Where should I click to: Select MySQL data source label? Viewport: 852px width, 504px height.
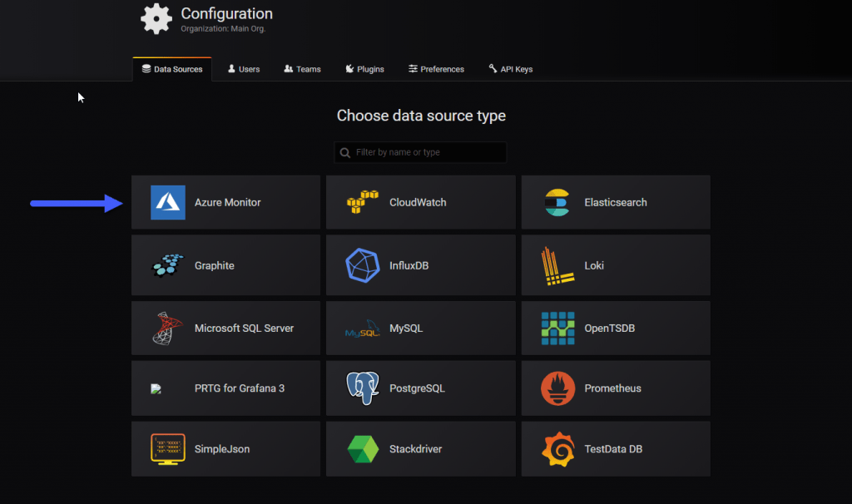406,329
